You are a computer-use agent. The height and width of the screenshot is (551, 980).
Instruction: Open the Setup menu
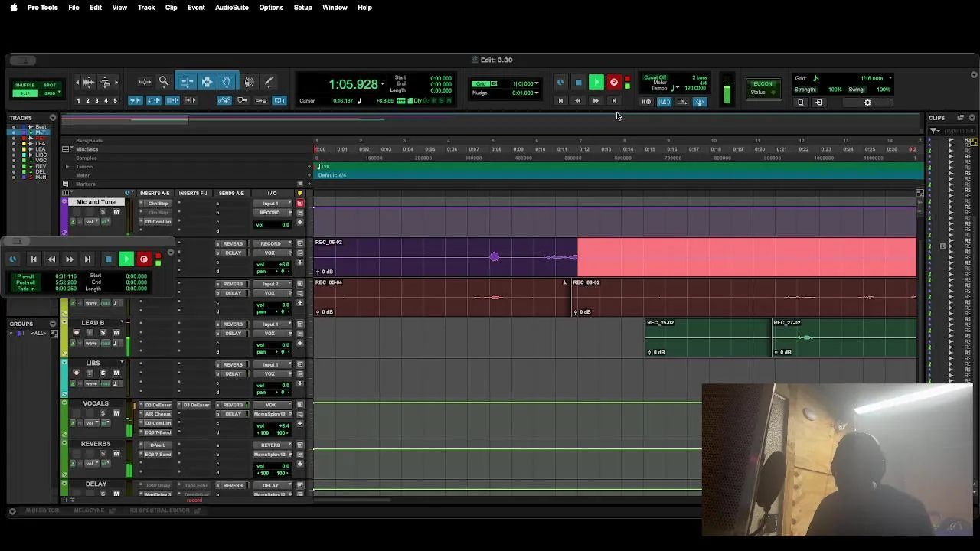point(302,8)
